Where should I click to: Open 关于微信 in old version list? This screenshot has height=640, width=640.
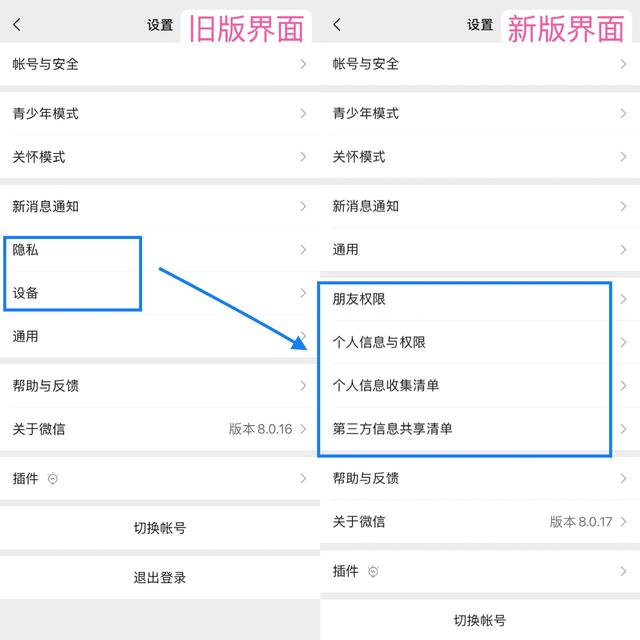tap(160, 429)
